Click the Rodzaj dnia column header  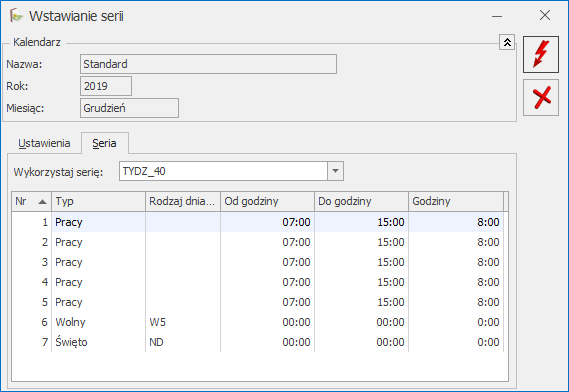(183, 201)
